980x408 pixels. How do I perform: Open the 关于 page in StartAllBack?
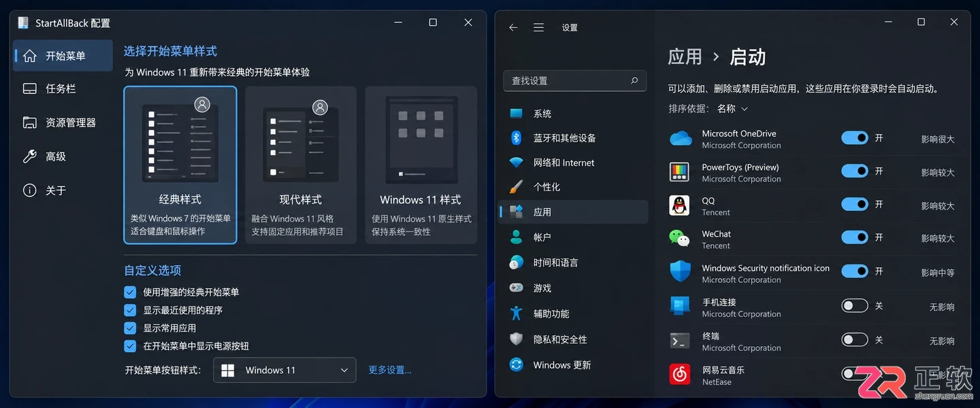63,190
